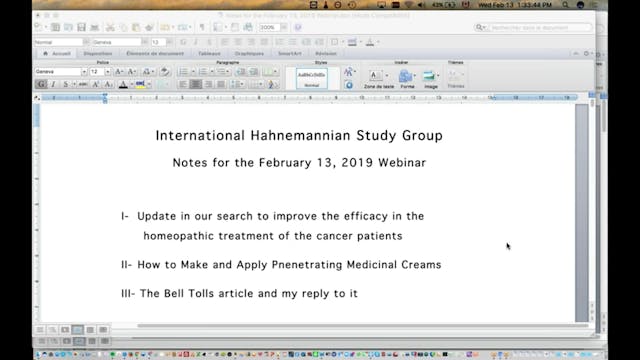Cut selection with scissors icon

(110, 27)
